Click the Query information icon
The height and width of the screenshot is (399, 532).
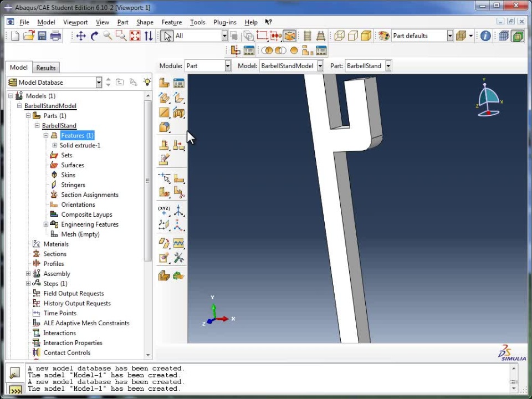[485, 36]
